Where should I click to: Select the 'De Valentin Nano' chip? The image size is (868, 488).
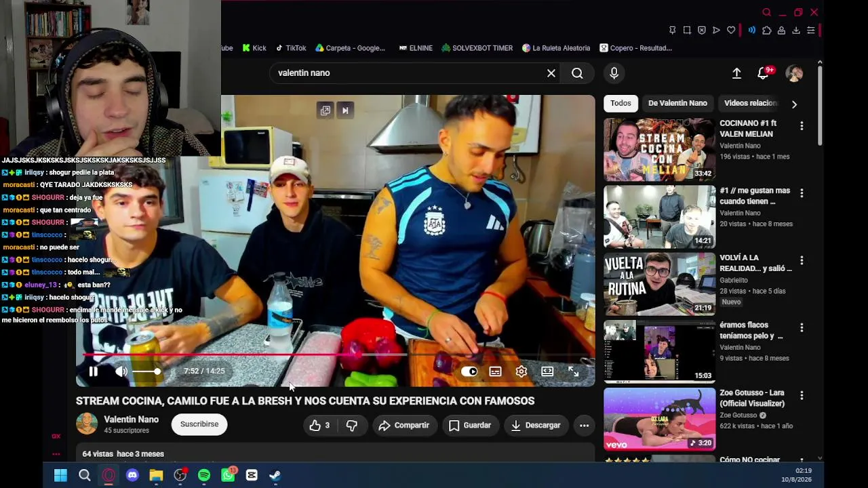[x=677, y=103]
